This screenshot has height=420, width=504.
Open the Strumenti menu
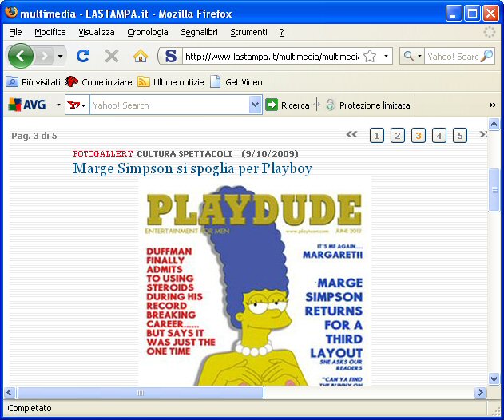click(x=248, y=32)
